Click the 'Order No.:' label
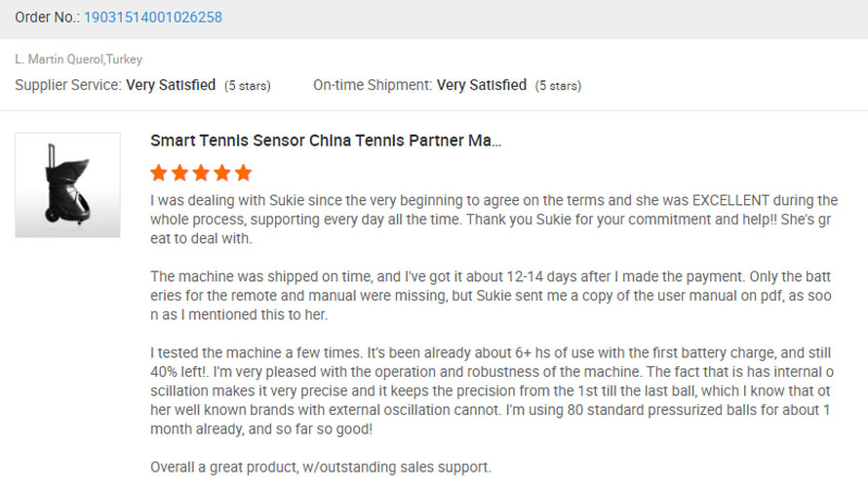 coord(48,18)
